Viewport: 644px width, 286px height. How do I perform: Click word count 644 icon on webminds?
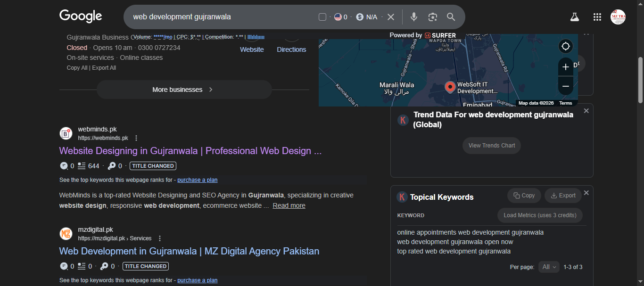click(82, 166)
